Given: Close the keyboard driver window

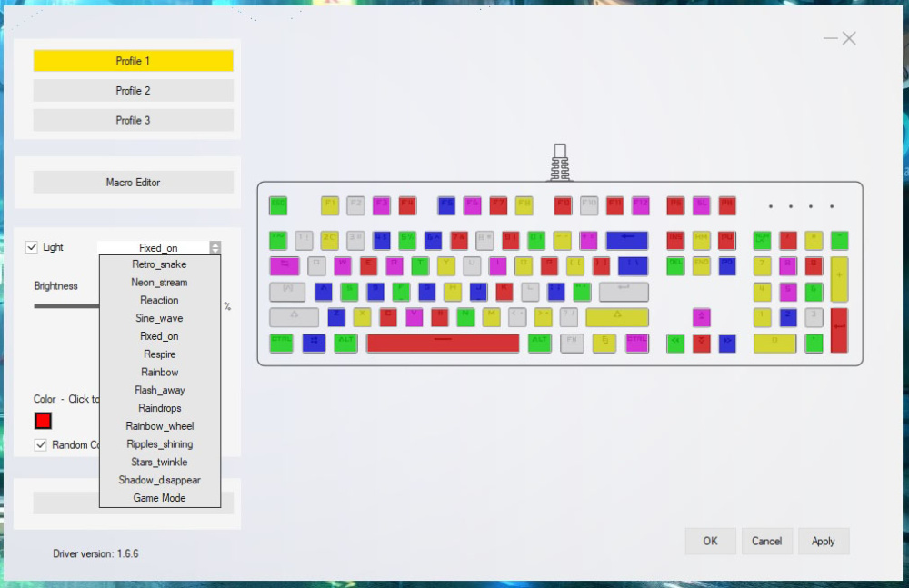Looking at the screenshot, I should coord(849,39).
